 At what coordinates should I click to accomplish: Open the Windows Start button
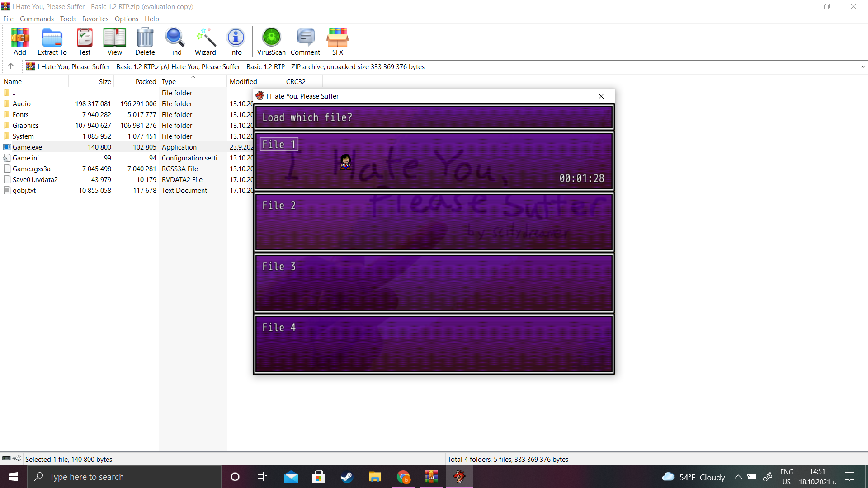point(14,477)
